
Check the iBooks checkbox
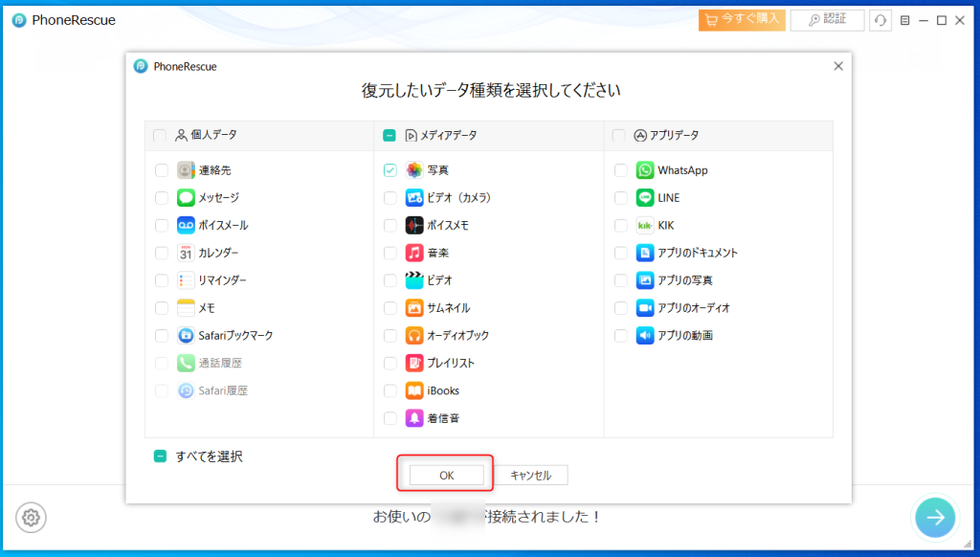pos(390,390)
